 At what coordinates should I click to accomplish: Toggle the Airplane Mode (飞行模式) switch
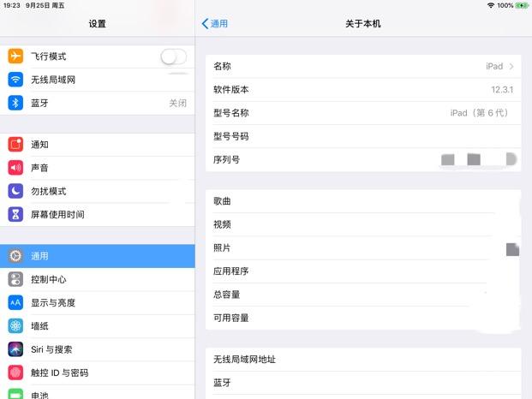click(173, 57)
